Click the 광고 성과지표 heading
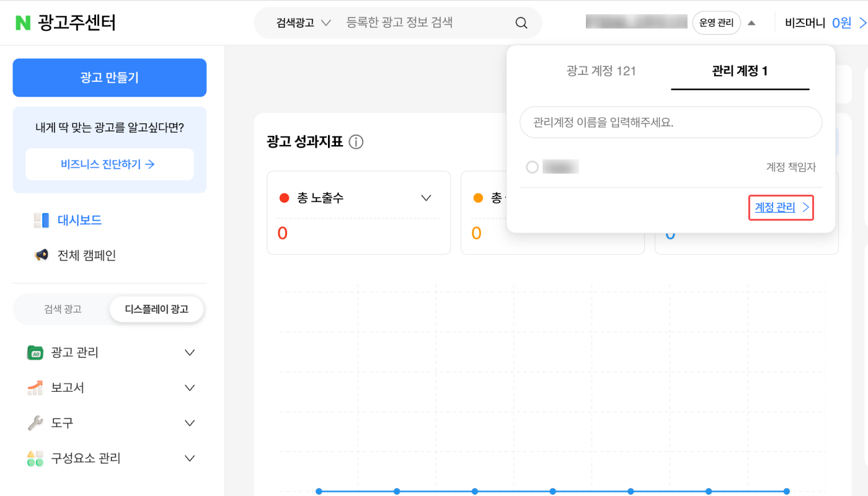This screenshot has height=496, width=868. 304,142
